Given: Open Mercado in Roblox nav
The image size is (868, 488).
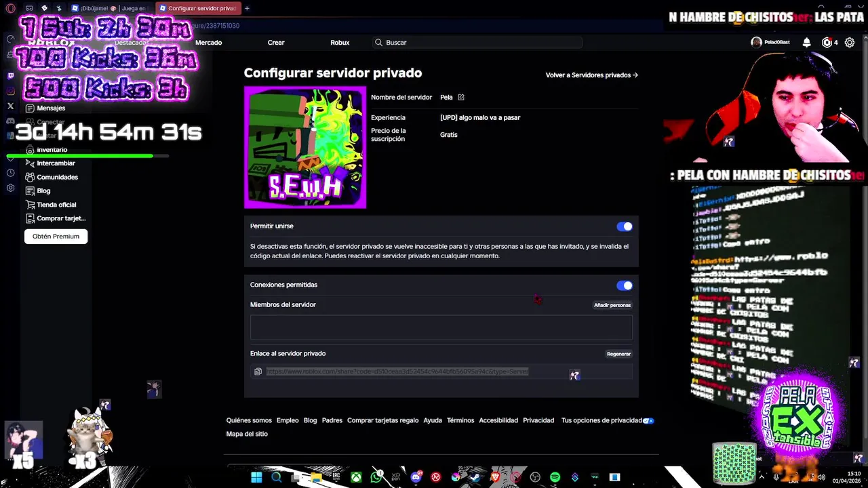Looking at the screenshot, I should (x=208, y=42).
